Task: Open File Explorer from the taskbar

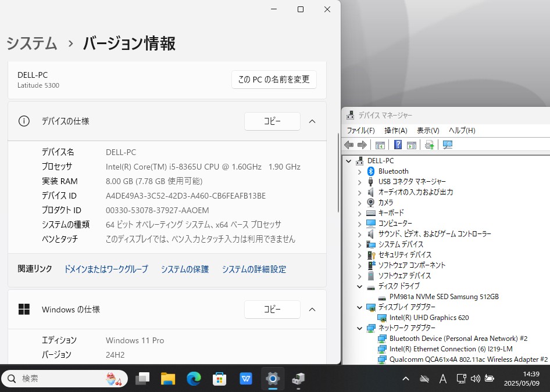Action: pyautogui.click(x=168, y=378)
